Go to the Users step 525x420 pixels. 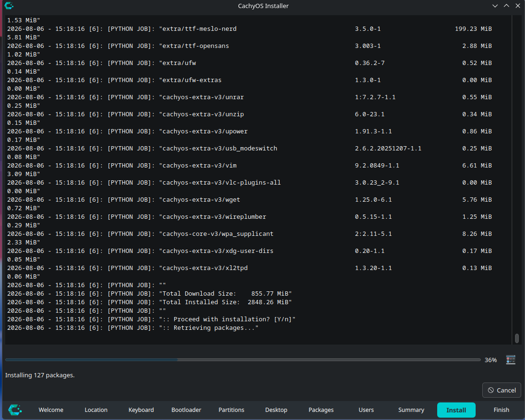(x=366, y=410)
